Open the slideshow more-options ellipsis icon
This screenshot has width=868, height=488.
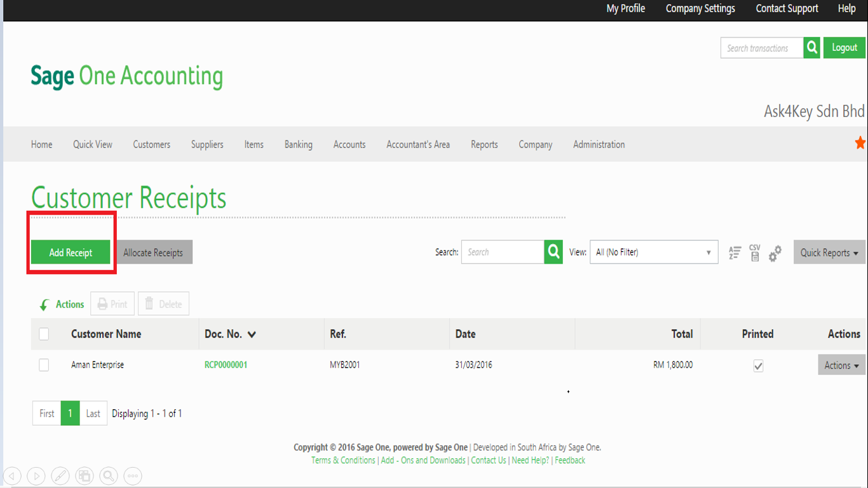[132, 475]
